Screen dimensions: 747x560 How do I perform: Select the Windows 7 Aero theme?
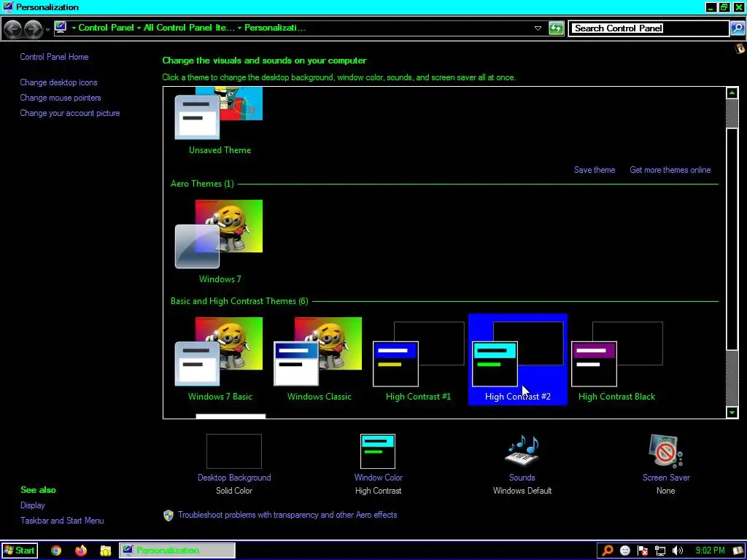click(220, 241)
